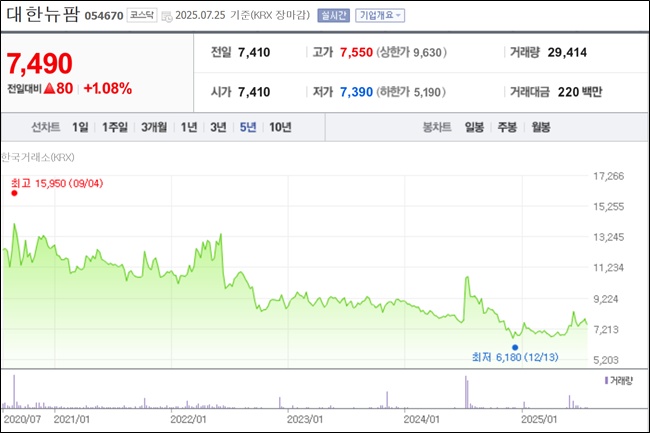Click the 대한뉴팜 stock name
This screenshot has height=433, width=650.
point(43,14)
